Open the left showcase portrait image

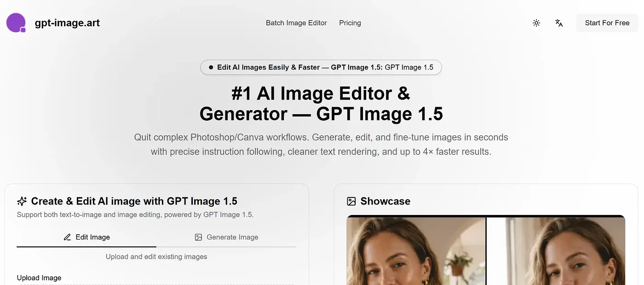coord(416,251)
